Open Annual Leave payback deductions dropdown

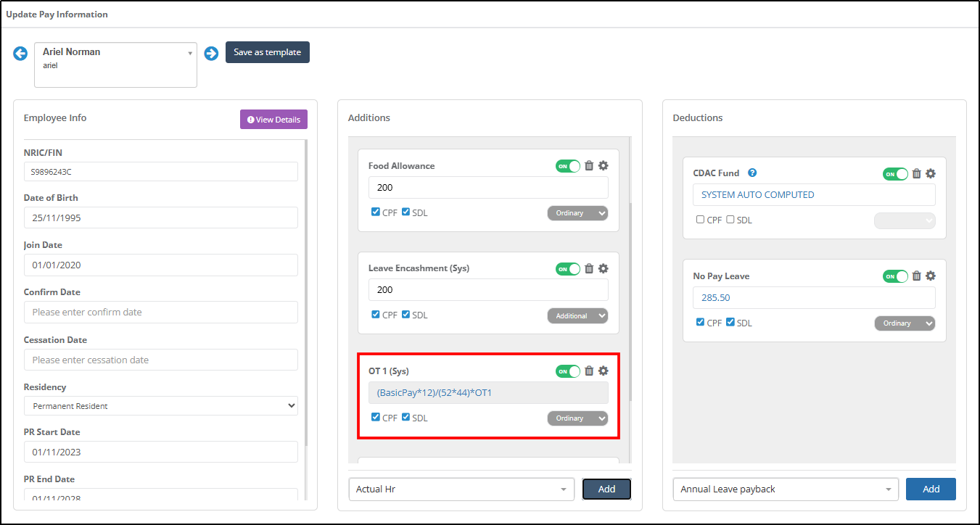coord(786,489)
